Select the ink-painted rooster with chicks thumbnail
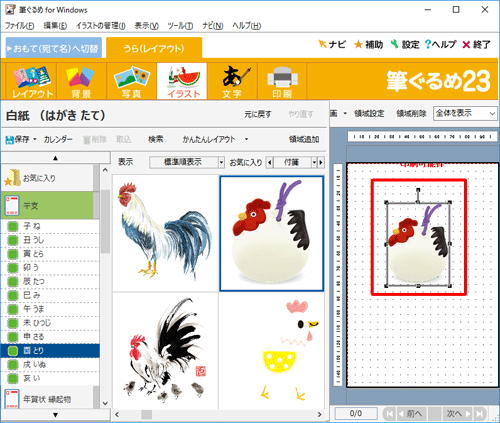Screen dimensions: 500x423 pos(166,351)
